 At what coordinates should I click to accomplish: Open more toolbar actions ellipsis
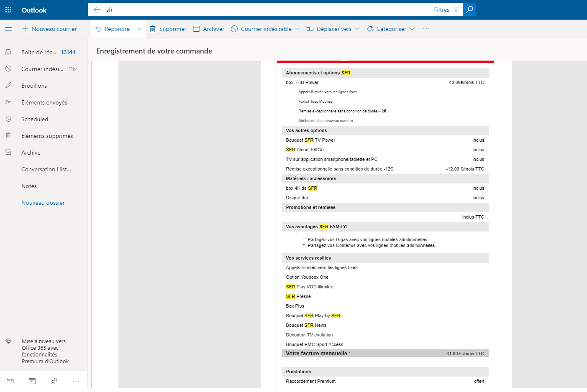click(x=426, y=29)
